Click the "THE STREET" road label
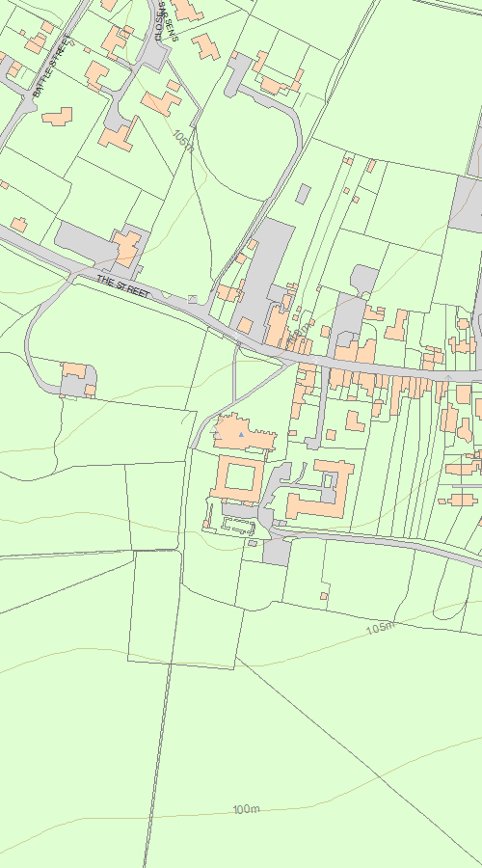 tap(122, 286)
